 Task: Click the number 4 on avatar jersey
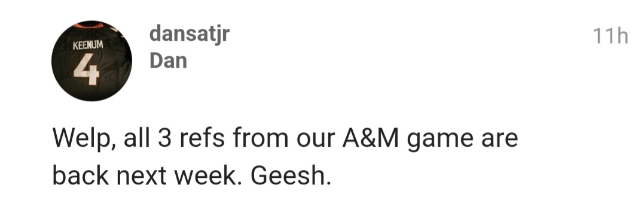[x=86, y=70]
